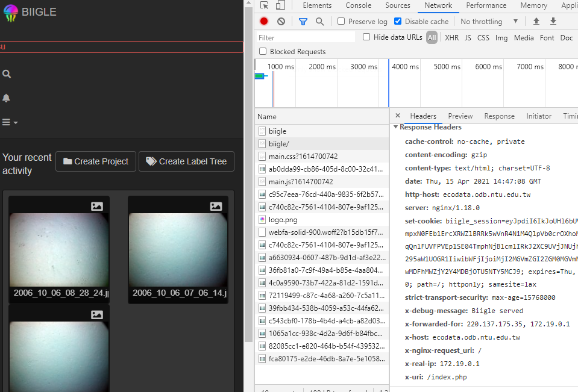578x392 pixels.
Task: Switch to Memory tab
Action: [x=534, y=5]
